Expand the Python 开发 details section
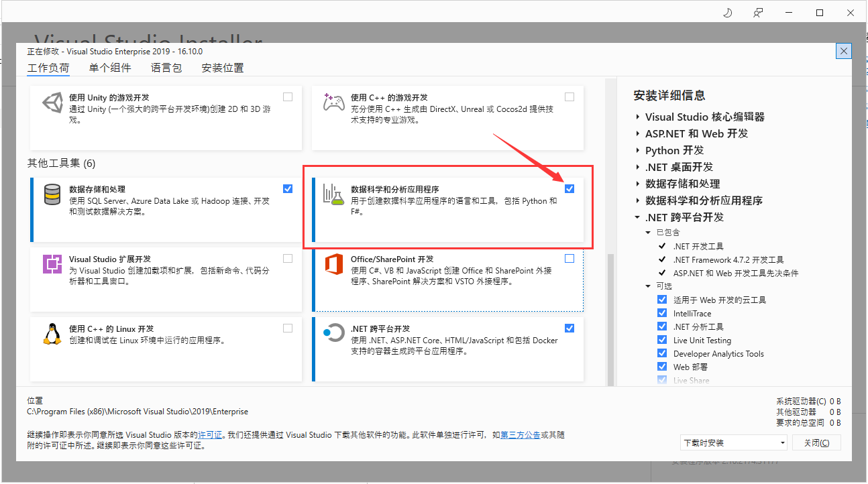The image size is (868, 484). point(637,150)
